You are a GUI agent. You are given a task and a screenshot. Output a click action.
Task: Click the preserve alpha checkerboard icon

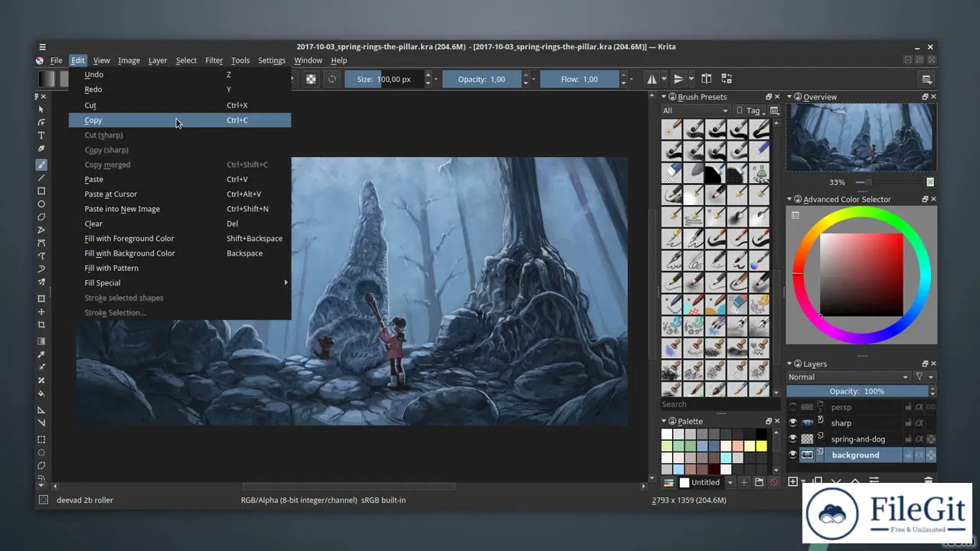point(311,79)
